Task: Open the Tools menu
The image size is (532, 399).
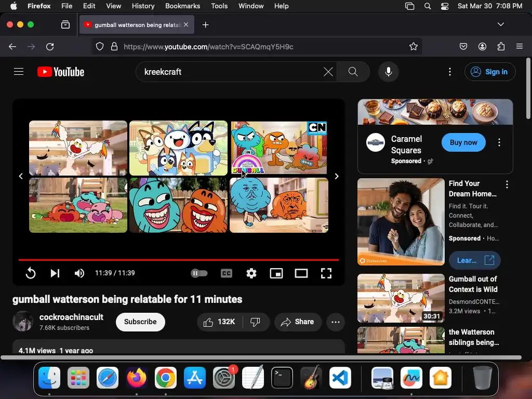Action: coord(219,6)
